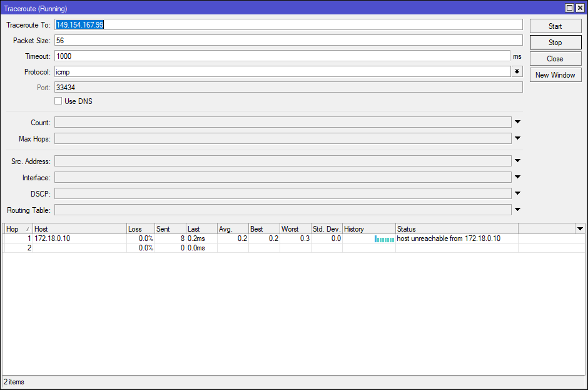Viewport: 588px width, 390px height.
Task: Click the empty Max Hops field
Action: coord(283,138)
